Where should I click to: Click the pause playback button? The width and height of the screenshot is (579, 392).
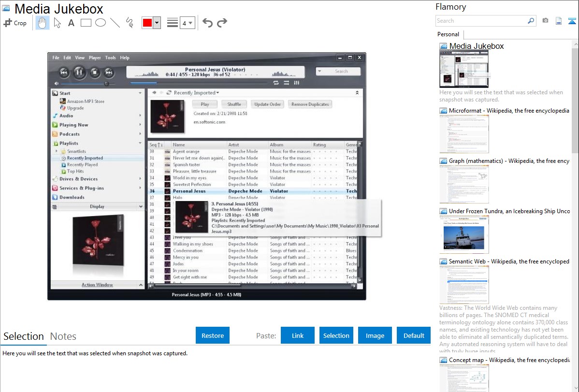[79, 73]
